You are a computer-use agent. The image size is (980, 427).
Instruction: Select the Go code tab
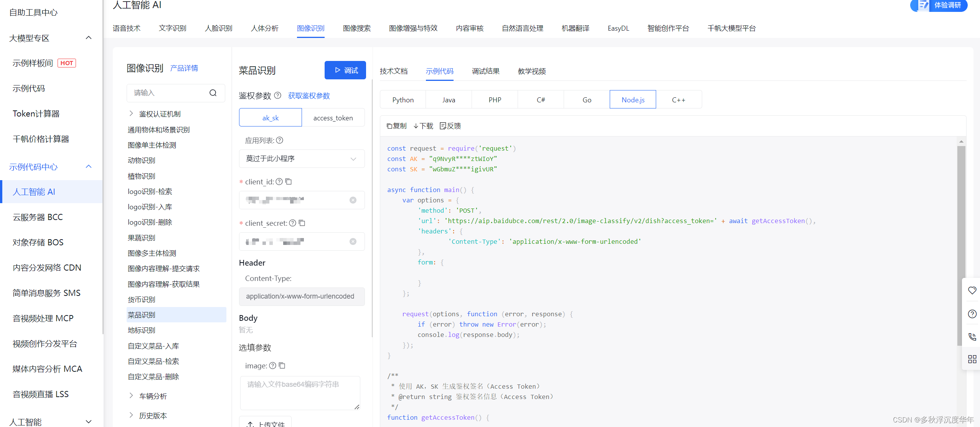click(587, 100)
